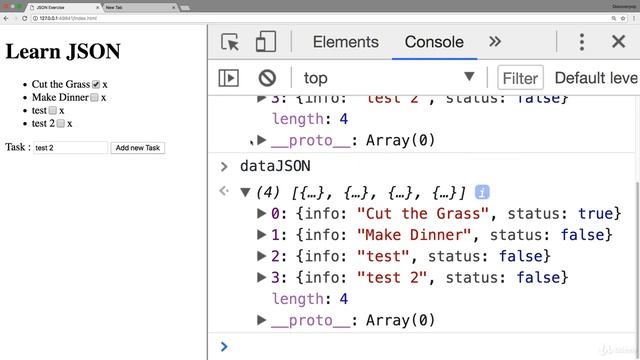640x360 pixels.
Task: Check the test 2 task checkbox
Action: [60, 124]
